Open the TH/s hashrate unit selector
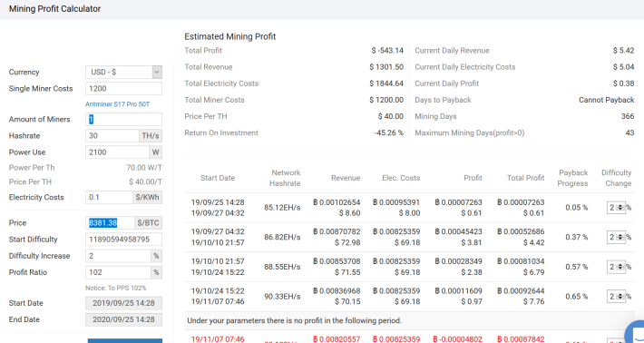The height and width of the screenshot is (343, 644). click(x=151, y=135)
